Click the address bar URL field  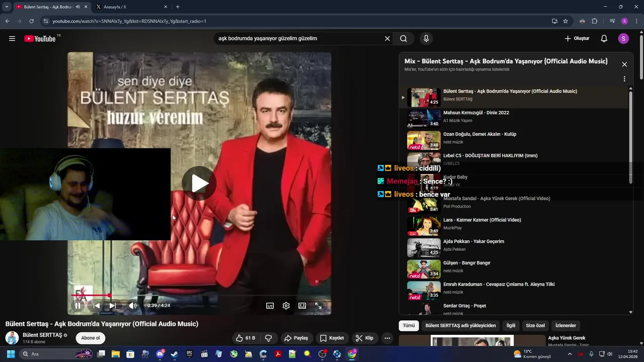click(297, 21)
